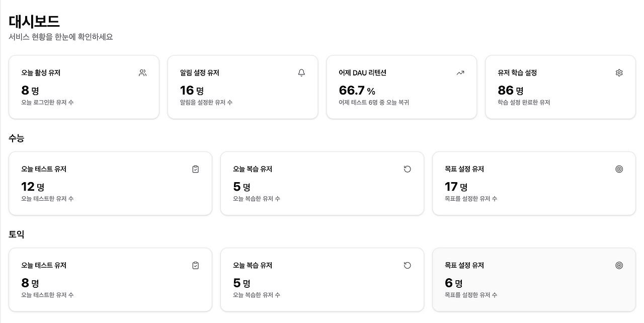The width and height of the screenshot is (644, 323).
Task: Click the refresh icon on 토익 오늘 복습 유저 card
Action: [x=408, y=265]
